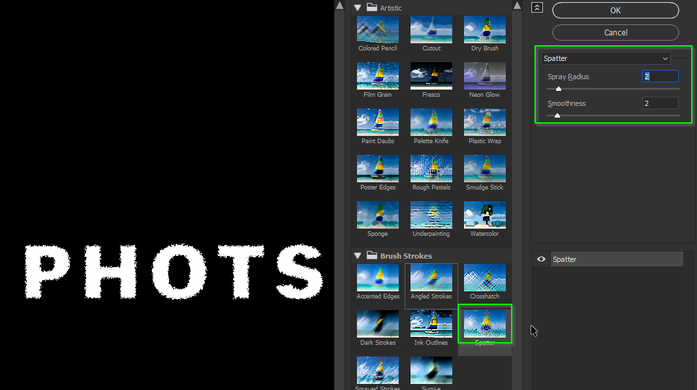Collapse the Artistic filter folder

357,8
